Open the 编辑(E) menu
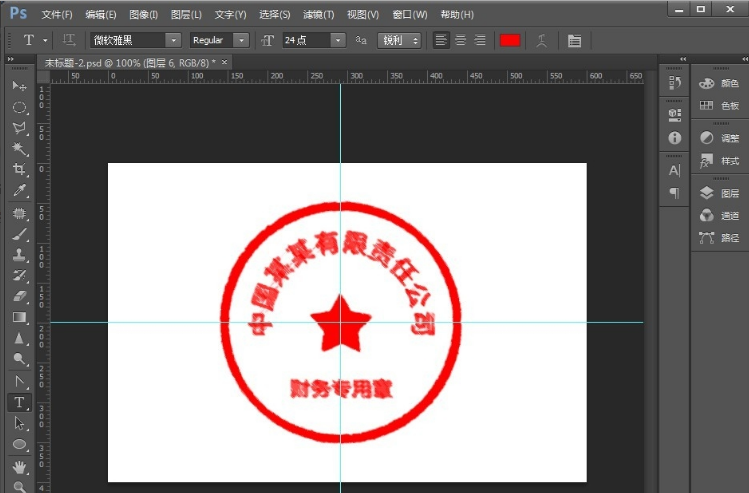 point(101,14)
